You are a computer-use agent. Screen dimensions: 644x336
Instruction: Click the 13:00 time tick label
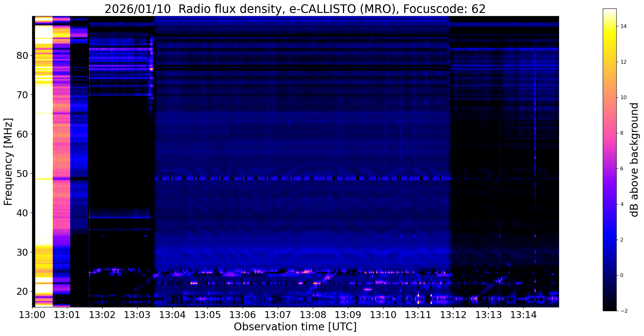pyautogui.click(x=32, y=315)
